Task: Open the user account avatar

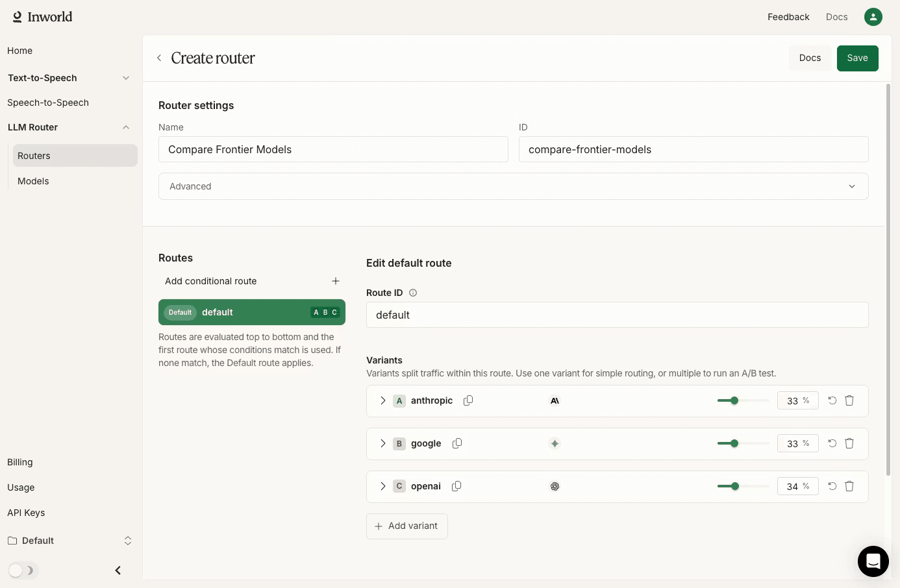Action: (x=873, y=17)
